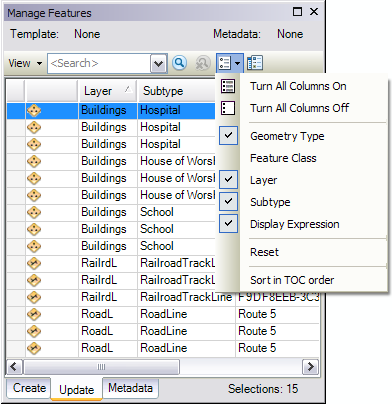Image resolution: width=392 pixels, height=404 pixels.
Task: Click the Selections: 15 status text
Action: (263, 389)
